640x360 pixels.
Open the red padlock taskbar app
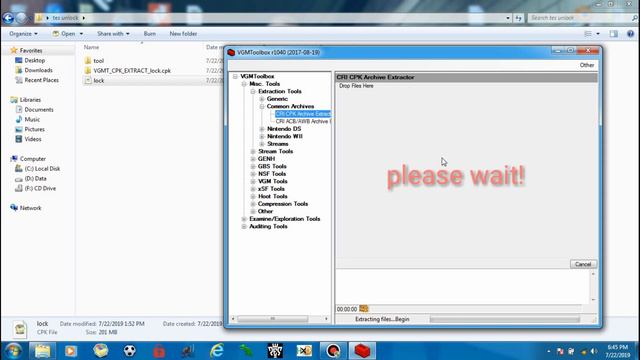click(x=159, y=351)
